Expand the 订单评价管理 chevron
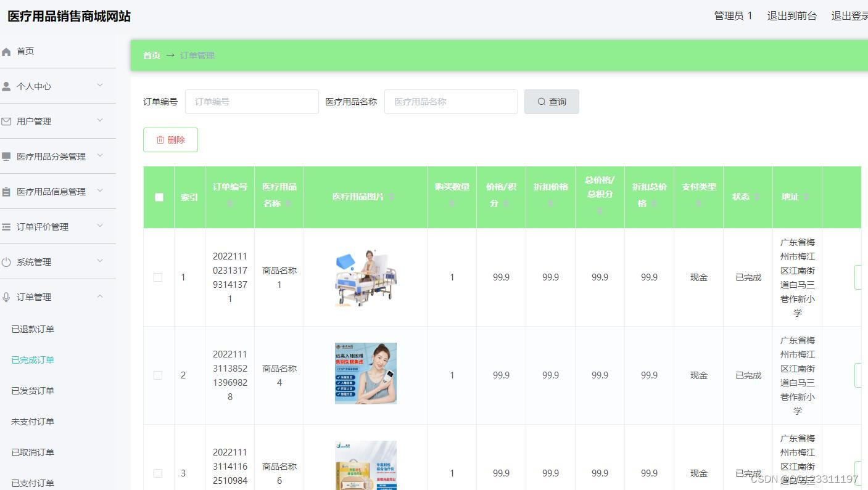The width and height of the screenshot is (868, 490). 100,226
